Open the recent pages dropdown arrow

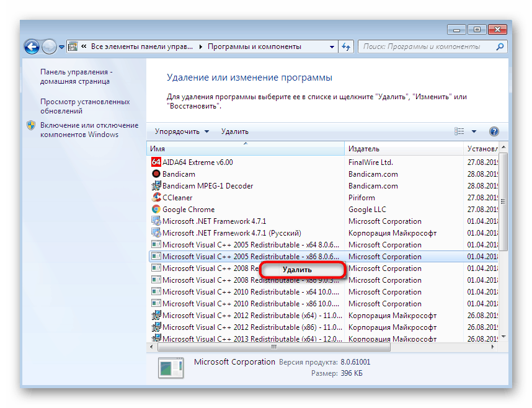pyautogui.click(x=61, y=47)
